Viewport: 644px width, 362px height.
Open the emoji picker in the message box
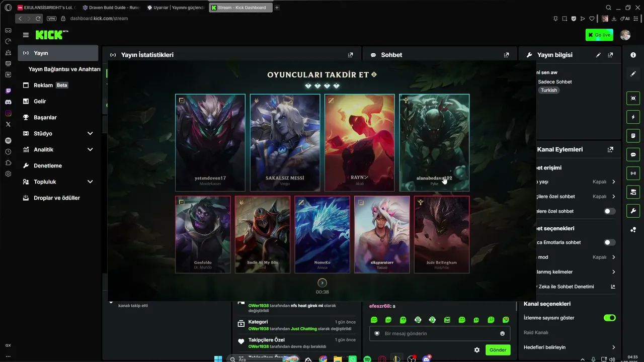pos(502,333)
